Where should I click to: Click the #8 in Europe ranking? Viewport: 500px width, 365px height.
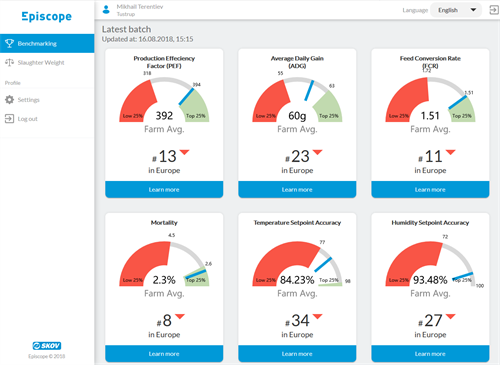(164, 320)
